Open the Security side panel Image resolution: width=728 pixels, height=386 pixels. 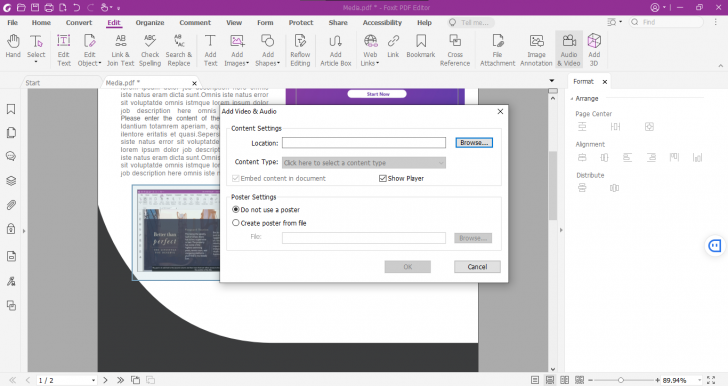(x=11, y=229)
